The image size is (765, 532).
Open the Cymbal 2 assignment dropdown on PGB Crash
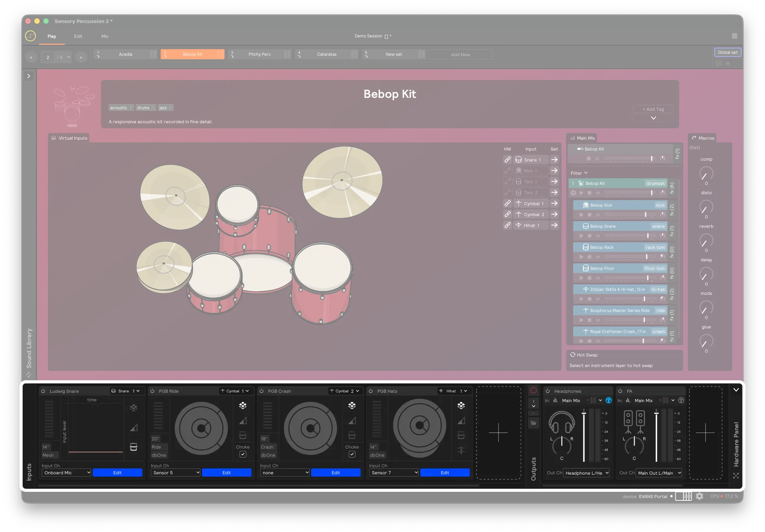click(345, 390)
